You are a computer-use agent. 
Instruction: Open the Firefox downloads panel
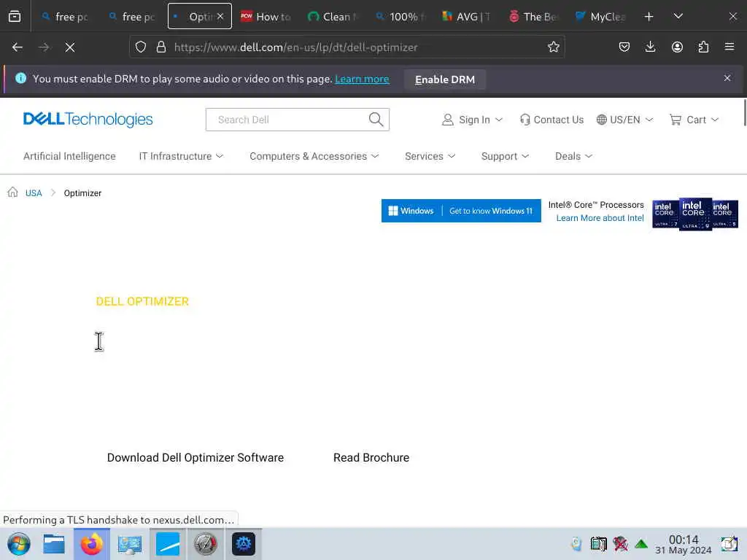pyautogui.click(x=650, y=47)
